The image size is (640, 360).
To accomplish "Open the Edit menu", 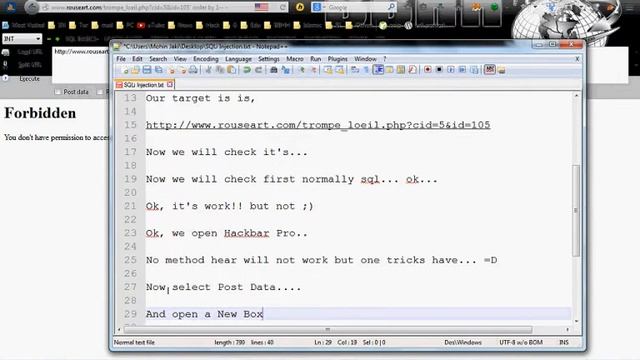I will [137, 59].
